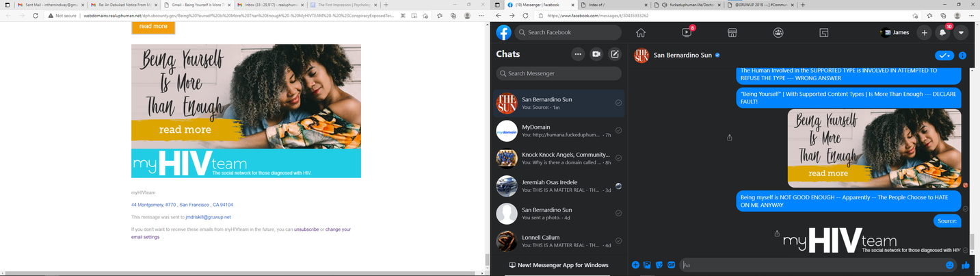Open 44 Montgomery San Francisco address link
The width and height of the screenshot is (980, 276).
182,205
